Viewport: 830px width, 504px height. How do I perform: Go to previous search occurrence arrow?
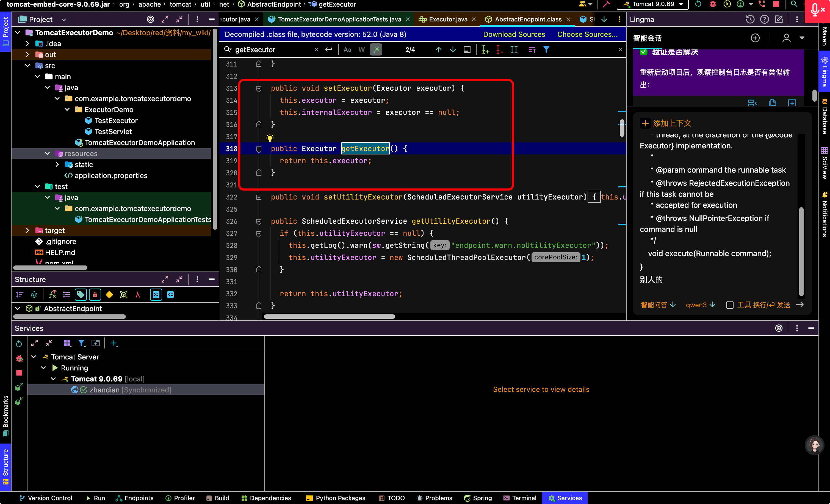(438, 50)
